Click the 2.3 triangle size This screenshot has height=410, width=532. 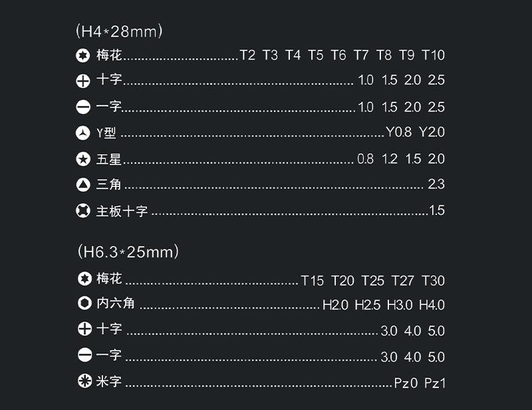pyautogui.click(x=436, y=184)
